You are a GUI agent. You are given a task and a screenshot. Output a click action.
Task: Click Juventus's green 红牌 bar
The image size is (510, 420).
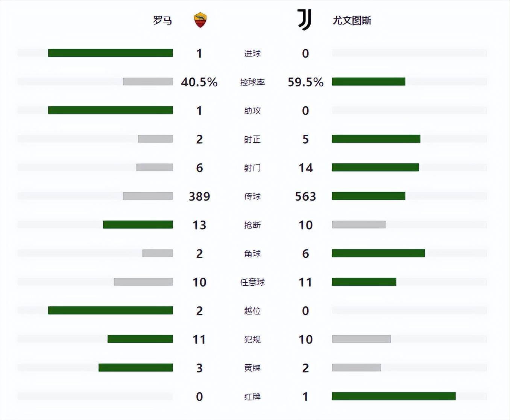click(x=393, y=396)
